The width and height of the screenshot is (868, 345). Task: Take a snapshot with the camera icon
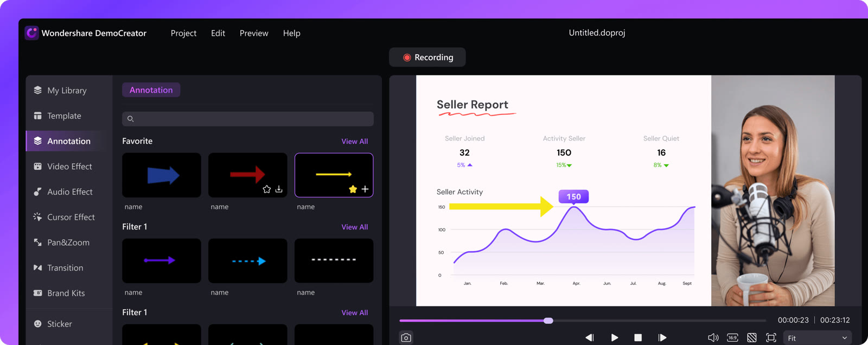pyautogui.click(x=406, y=337)
